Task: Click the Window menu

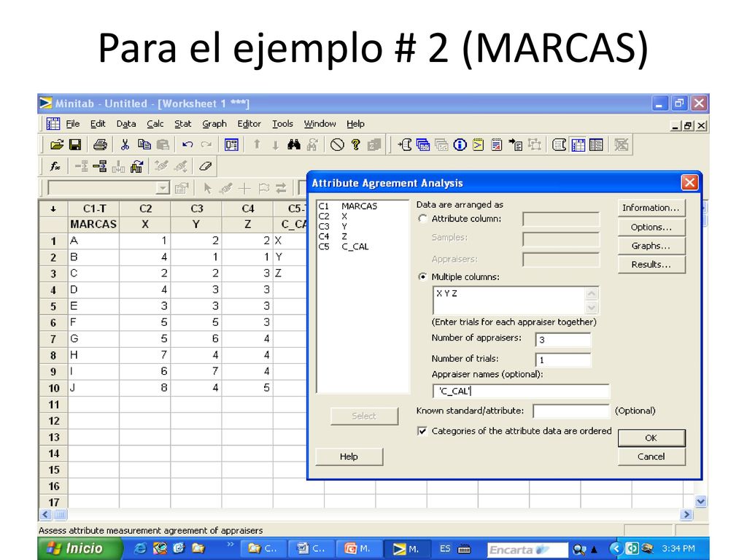Action: coord(320,124)
